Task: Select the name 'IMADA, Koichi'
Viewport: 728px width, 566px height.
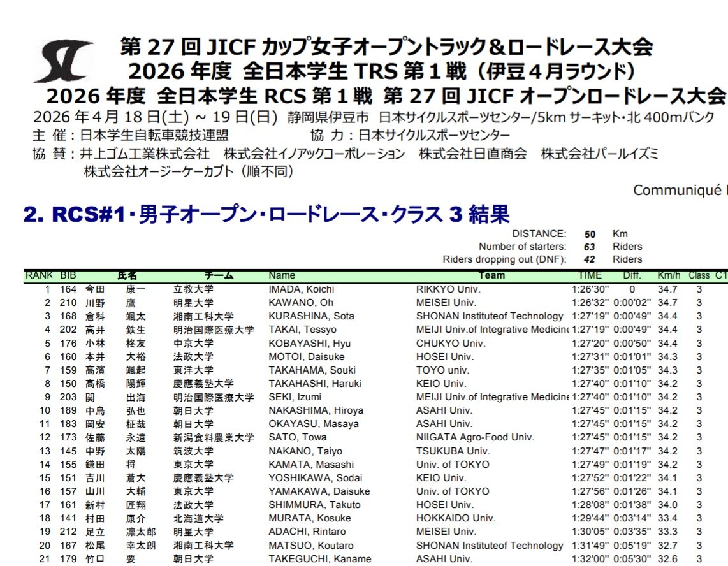Action: (302, 289)
